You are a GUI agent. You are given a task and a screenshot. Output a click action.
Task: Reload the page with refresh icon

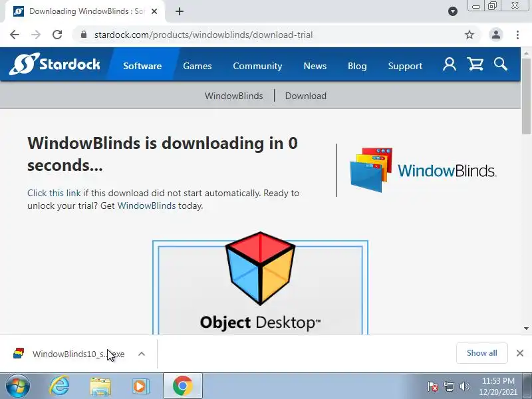(57, 35)
